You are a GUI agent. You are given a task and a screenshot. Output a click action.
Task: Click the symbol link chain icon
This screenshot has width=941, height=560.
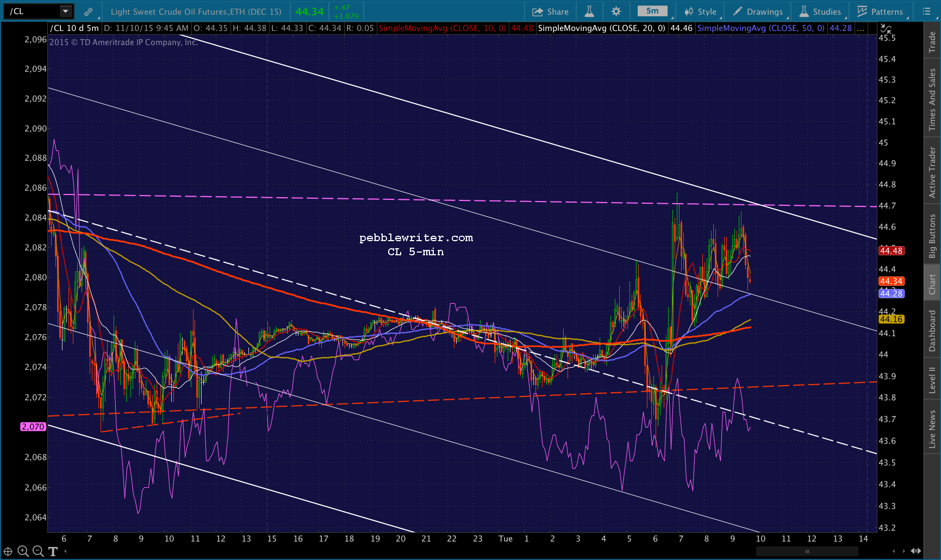pyautogui.click(x=88, y=11)
